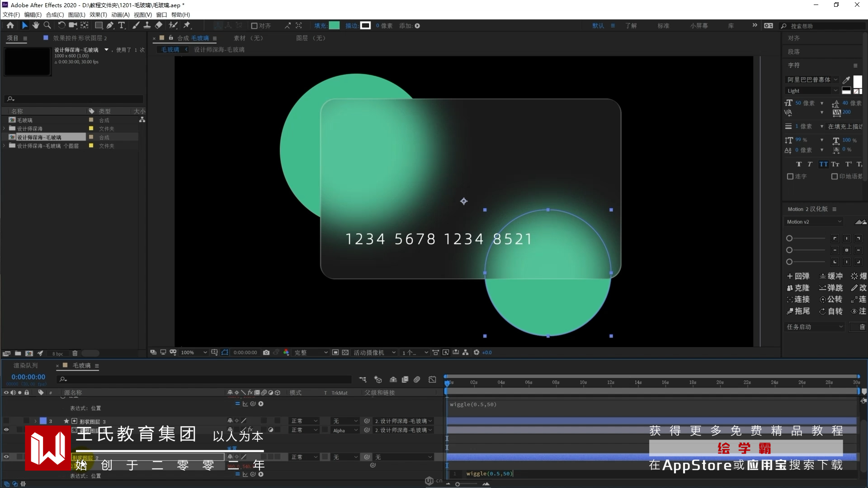The height and width of the screenshot is (488, 868).
Task: Hide 形状图层 2 with eye toggle
Action: coord(6,457)
